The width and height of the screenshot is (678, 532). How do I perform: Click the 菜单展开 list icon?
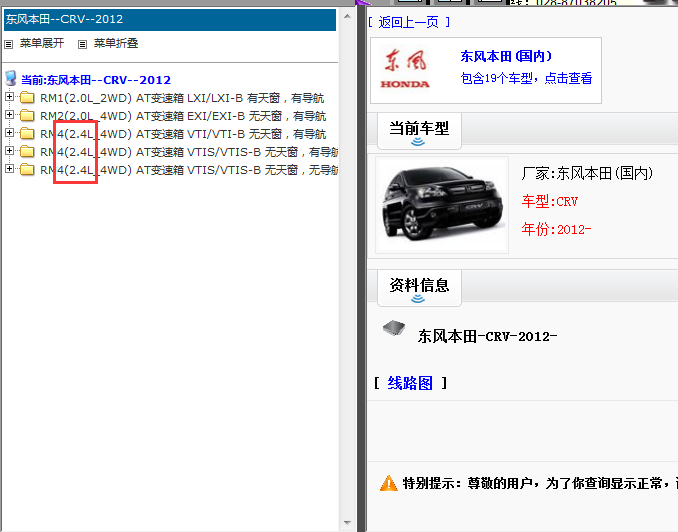[x=9, y=44]
